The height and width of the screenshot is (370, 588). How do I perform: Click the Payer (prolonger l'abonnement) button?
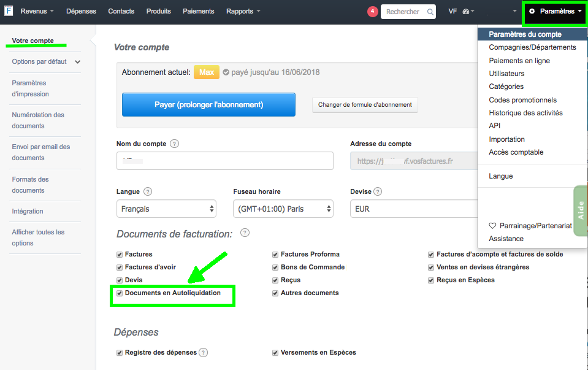click(208, 104)
